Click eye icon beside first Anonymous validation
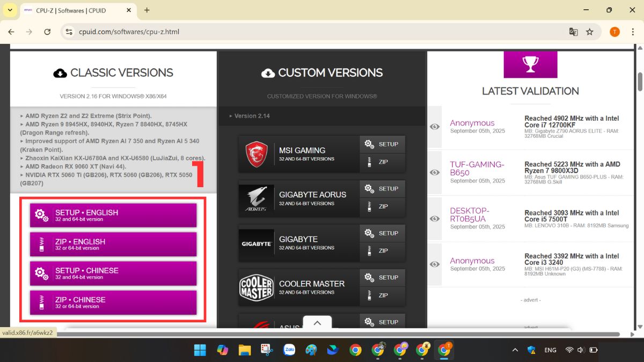Viewport: 644px width, 362px height. click(435, 127)
